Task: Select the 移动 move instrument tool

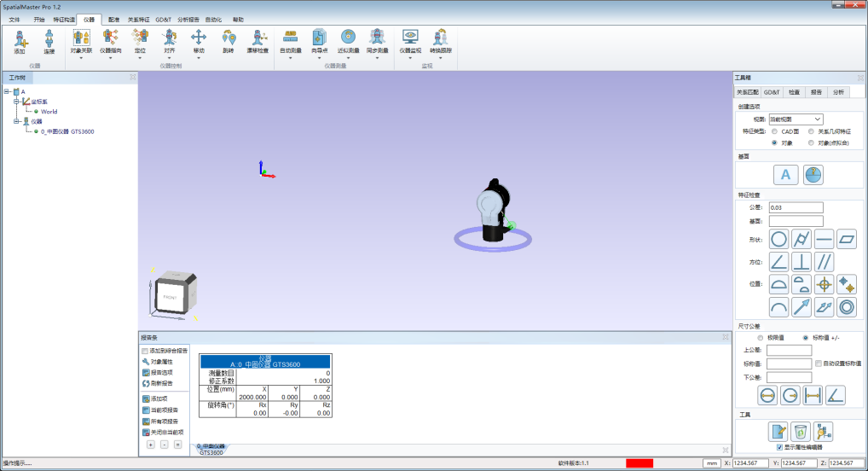Action: [x=199, y=40]
